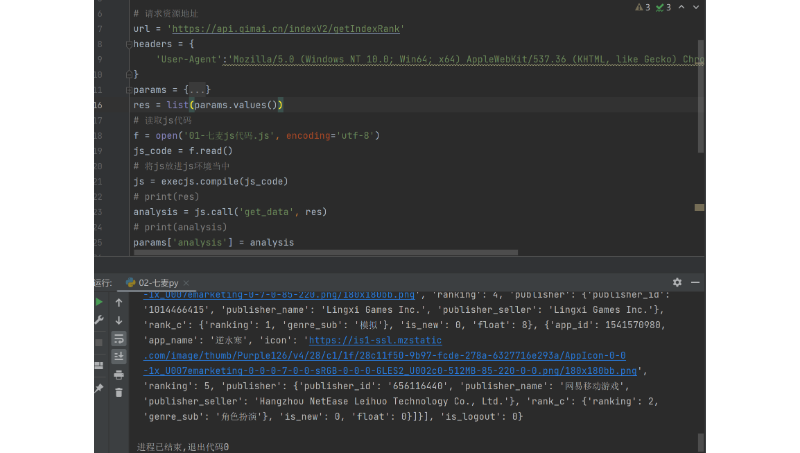The width and height of the screenshot is (800, 453).
Task: Print console output with printer icon
Action: tap(119, 375)
